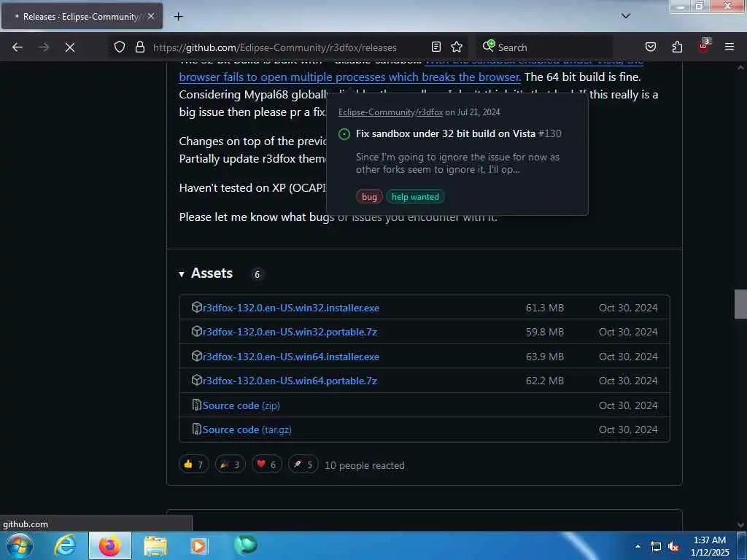Open a new browser tab

(178, 17)
